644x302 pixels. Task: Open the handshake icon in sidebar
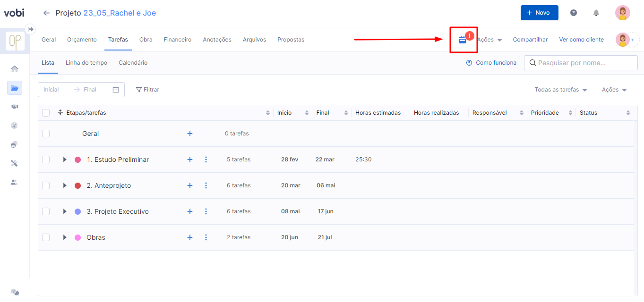pos(15,107)
